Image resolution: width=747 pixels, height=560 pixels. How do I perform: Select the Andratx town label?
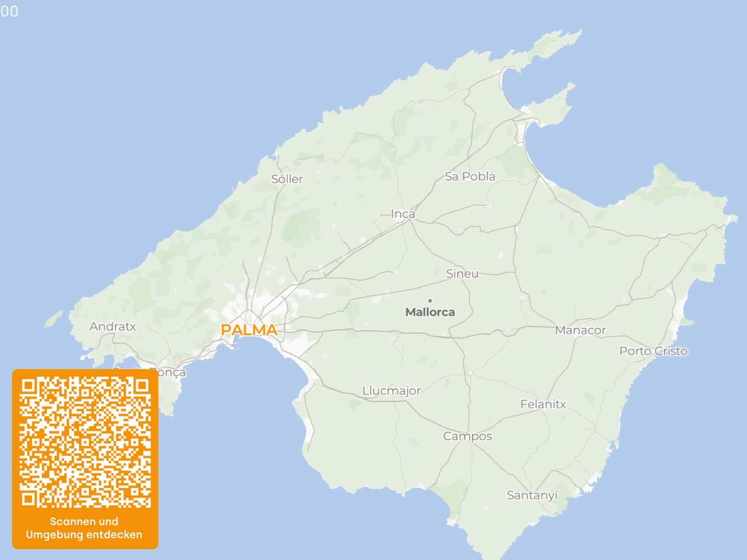pyautogui.click(x=113, y=327)
